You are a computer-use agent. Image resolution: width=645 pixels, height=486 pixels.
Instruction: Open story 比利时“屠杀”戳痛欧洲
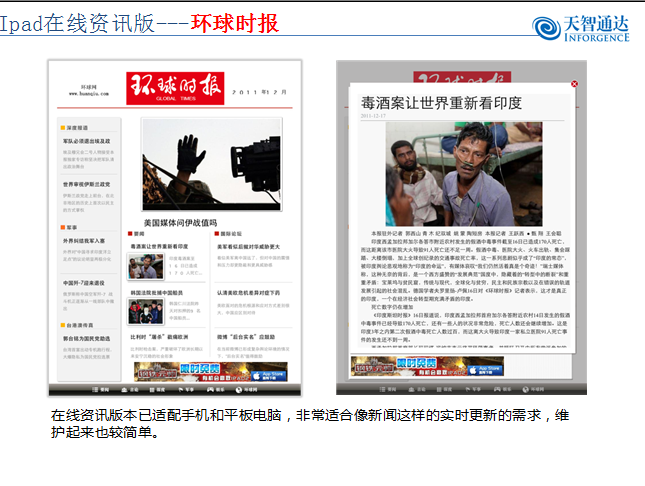[x=159, y=337]
